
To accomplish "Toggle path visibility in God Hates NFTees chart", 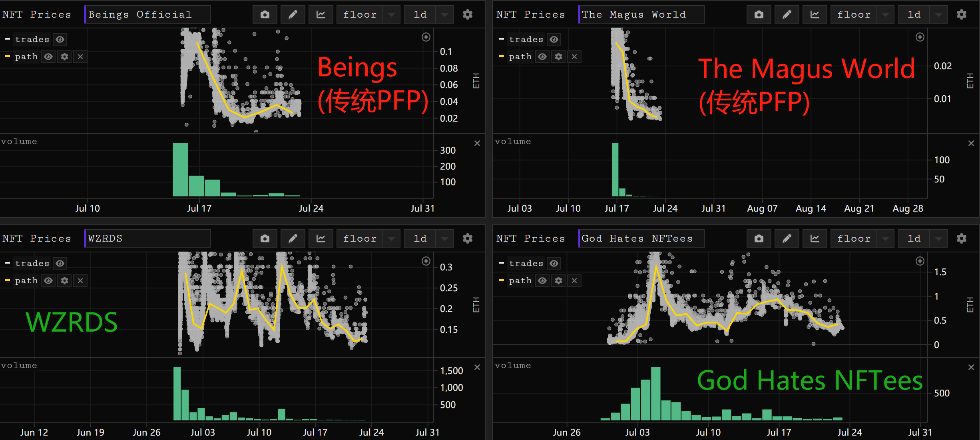I will coord(542,281).
